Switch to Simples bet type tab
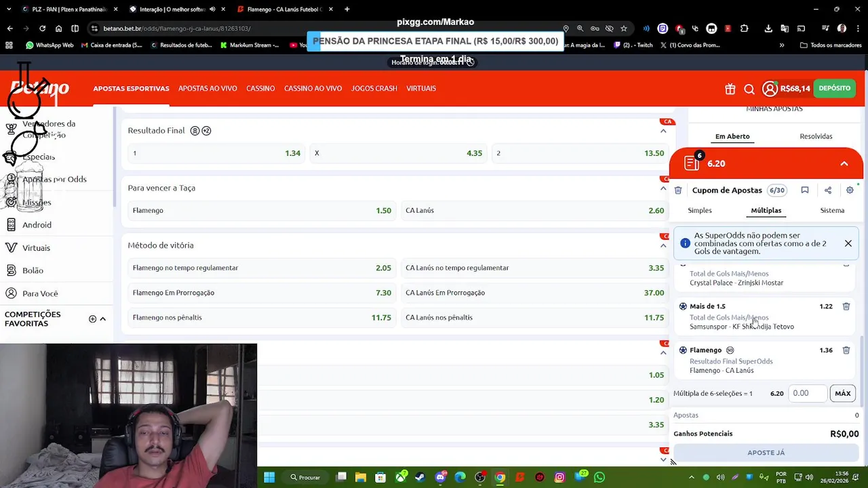This screenshot has width=868, height=488. [x=700, y=211]
